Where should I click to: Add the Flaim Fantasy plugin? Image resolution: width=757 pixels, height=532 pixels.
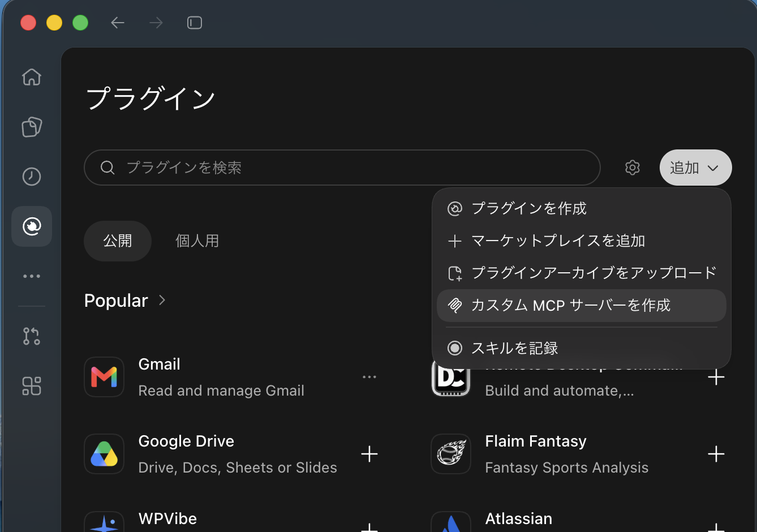pyautogui.click(x=716, y=454)
